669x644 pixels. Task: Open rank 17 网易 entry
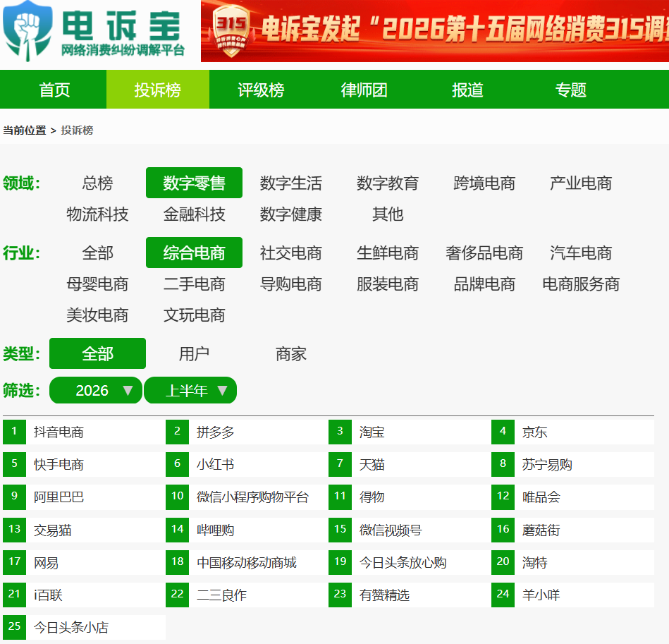(x=84, y=562)
